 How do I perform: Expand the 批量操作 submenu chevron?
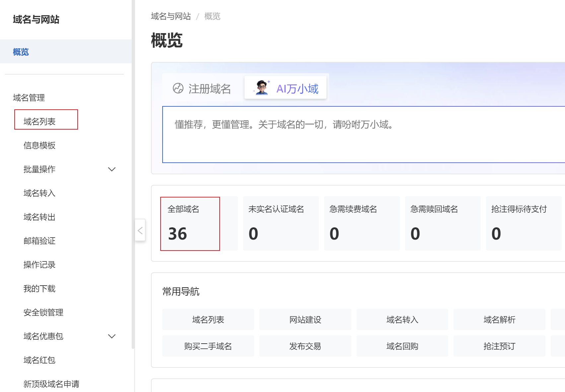tap(112, 169)
